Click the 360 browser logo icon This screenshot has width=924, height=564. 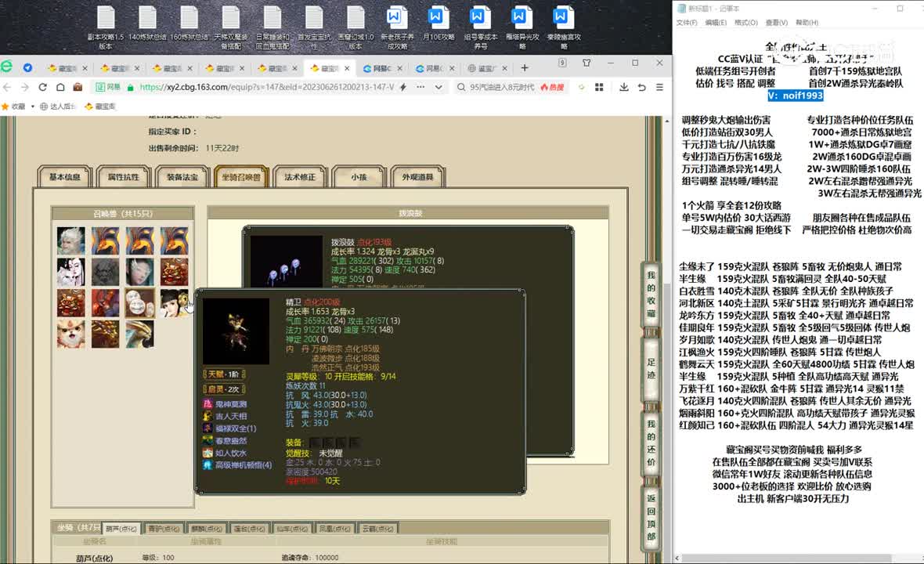(x=7, y=67)
